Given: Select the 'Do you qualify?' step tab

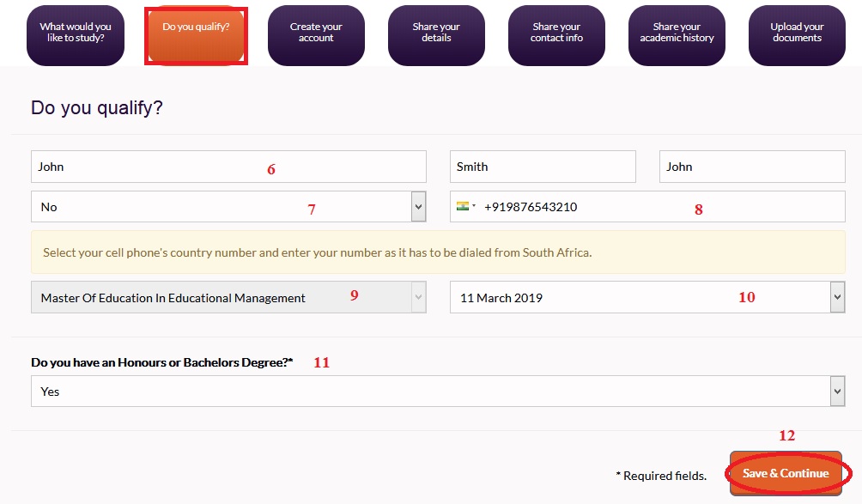Looking at the screenshot, I should tap(196, 33).
